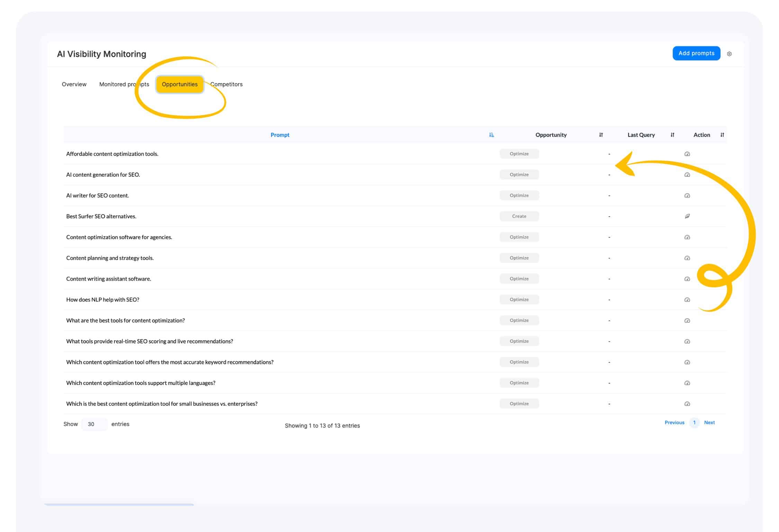779x532 pixels.
Task: Click the Previous pagination link
Action: point(674,423)
